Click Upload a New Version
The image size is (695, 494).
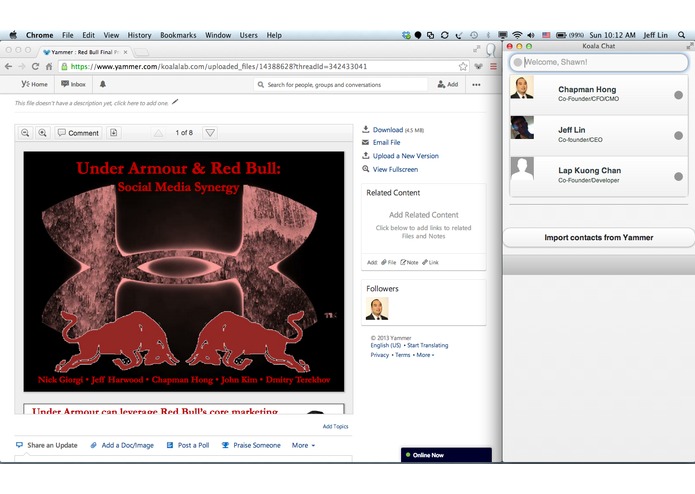pyautogui.click(x=406, y=156)
